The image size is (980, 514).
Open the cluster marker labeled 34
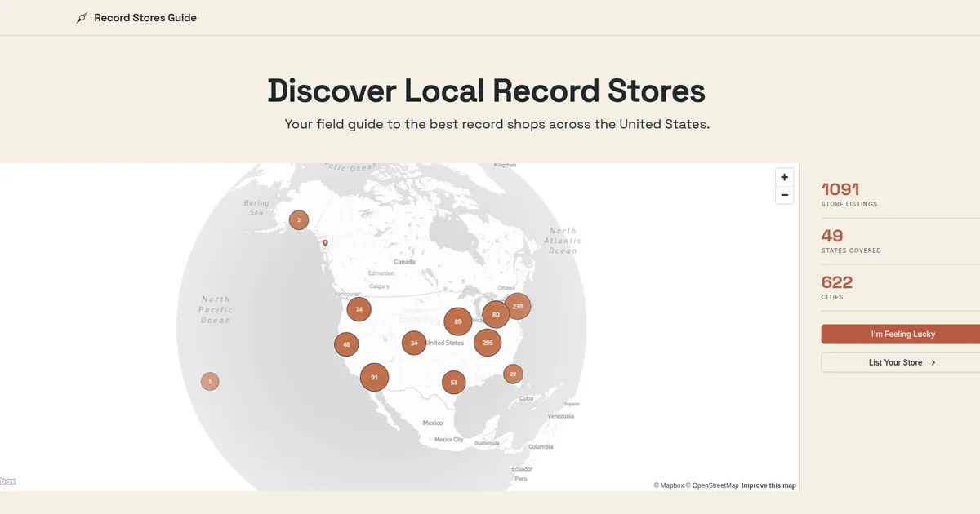[414, 343]
